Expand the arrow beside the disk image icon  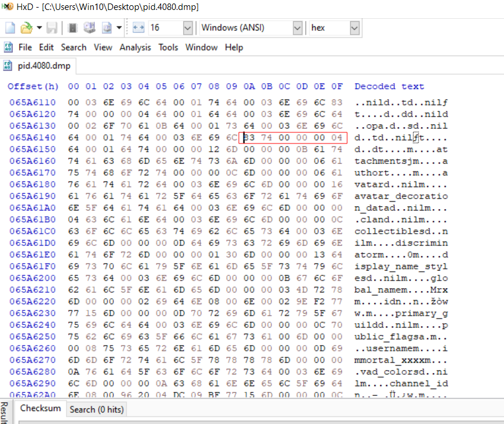[119, 28]
